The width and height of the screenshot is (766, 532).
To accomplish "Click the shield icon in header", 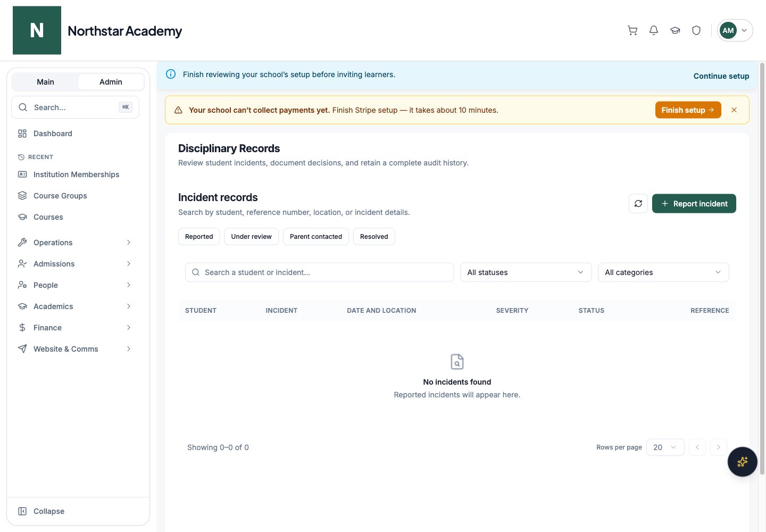I will click(x=696, y=30).
